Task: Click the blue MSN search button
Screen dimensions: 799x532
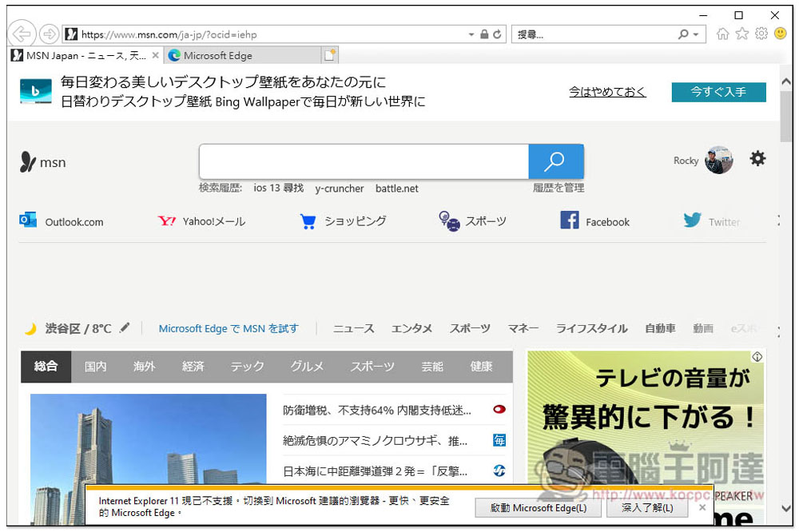Action: pos(556,161)
